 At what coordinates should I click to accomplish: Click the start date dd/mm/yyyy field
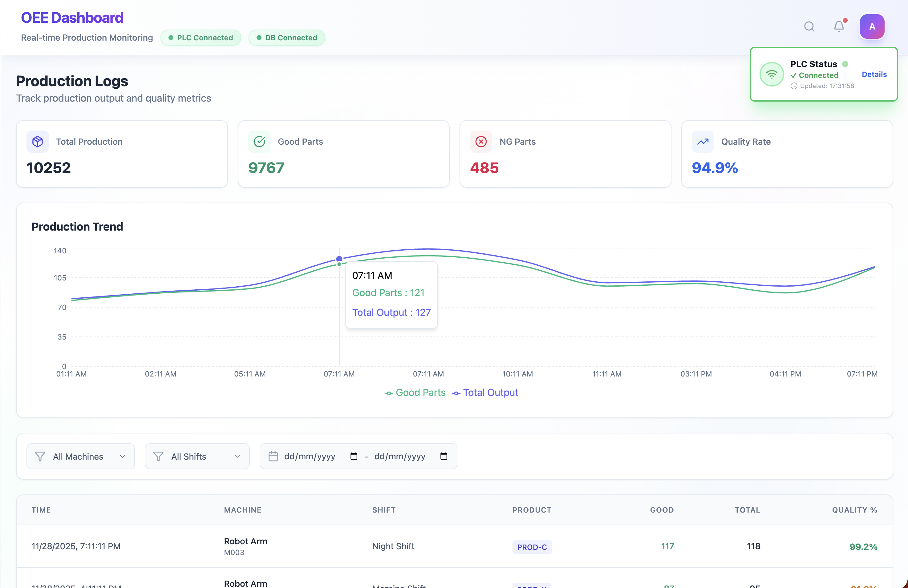310,456
